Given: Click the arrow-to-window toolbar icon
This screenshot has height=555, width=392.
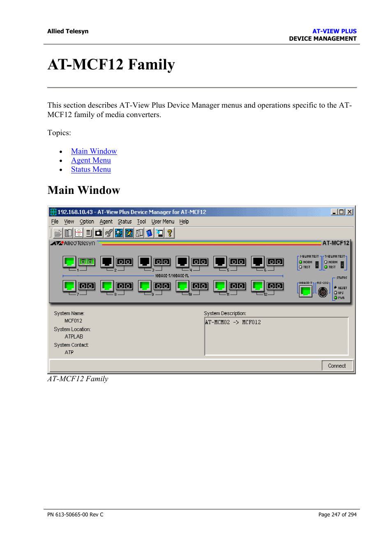Looking at the screenshot, I should (x=159, y=233).
